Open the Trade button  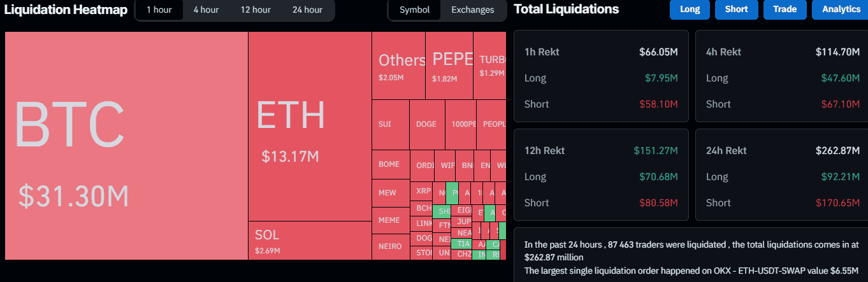pos(784,10)
